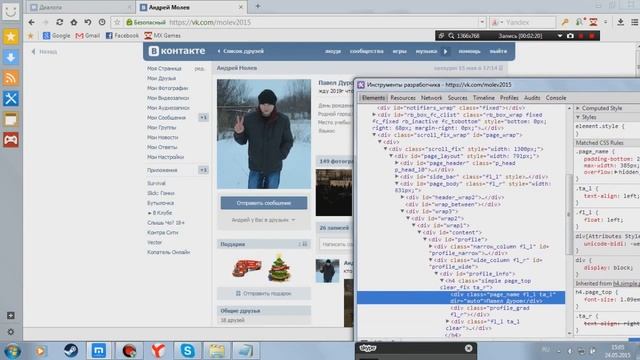
Task: Click the smiley avatar icon at sidebar top
Action: (11, 11)
